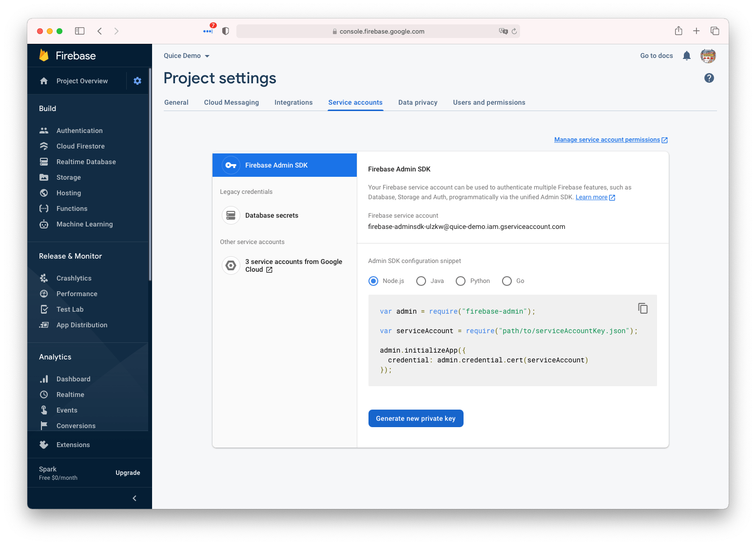Select the Python radio button
This screenshot has height=545, width=756.
461,281
